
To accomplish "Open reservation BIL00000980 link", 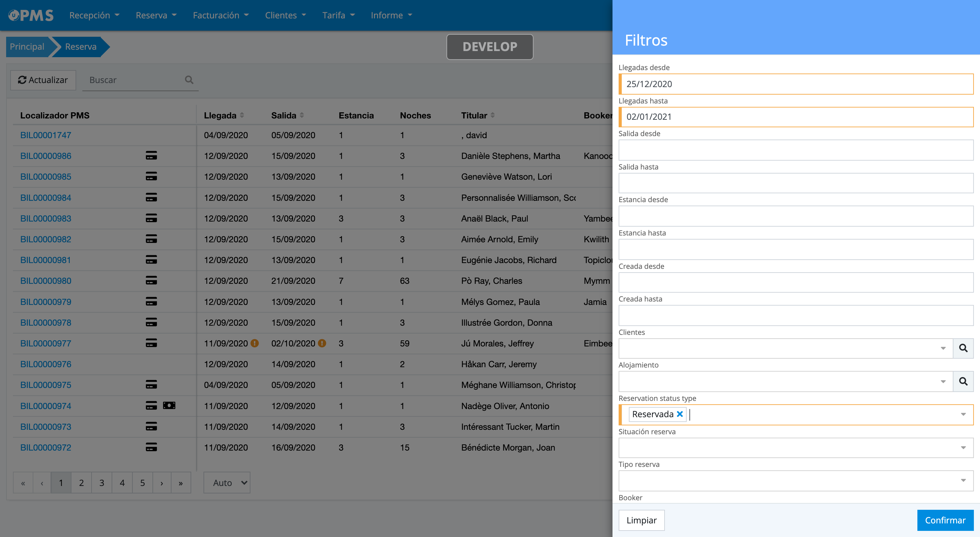I will pyautogui.click(x=46, y=281).
